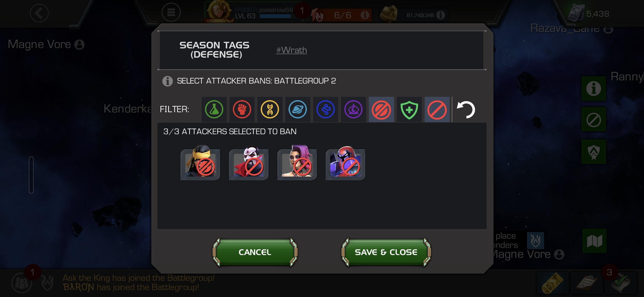
Task: Open info about selecting attacker bans
Action: pos(167,81)
